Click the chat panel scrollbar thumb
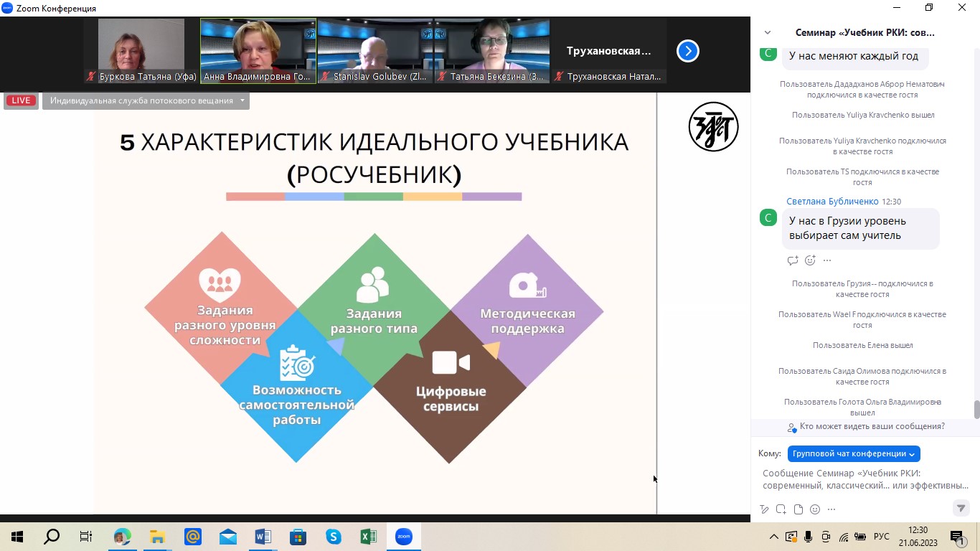The height and width of the screenshot is (551, 980). point(976,409)
